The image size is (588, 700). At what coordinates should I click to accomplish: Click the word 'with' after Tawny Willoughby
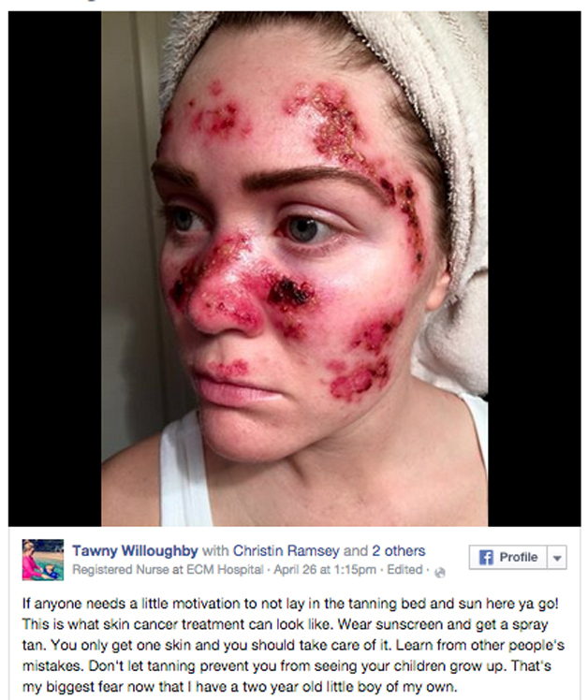point(215,551)
